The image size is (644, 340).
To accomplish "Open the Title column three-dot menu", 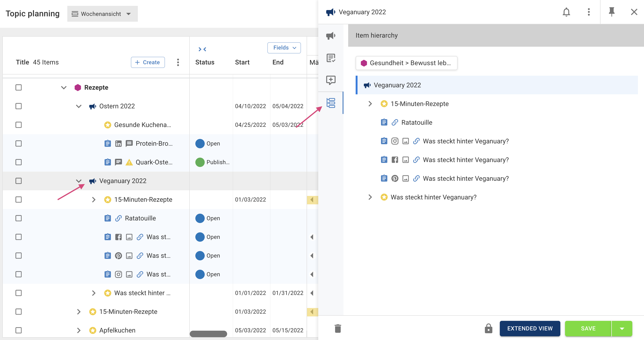I will click(x=178, y=62).
